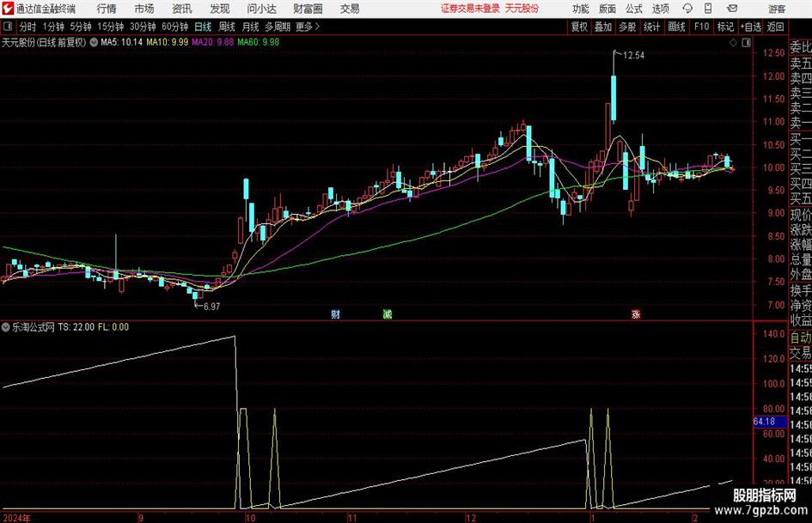Open F10 company info
The width and height of the screenshot is (812, 523).
702,27
